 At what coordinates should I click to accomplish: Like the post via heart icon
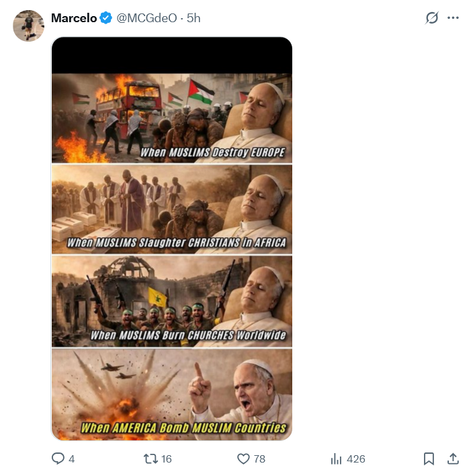243,459
